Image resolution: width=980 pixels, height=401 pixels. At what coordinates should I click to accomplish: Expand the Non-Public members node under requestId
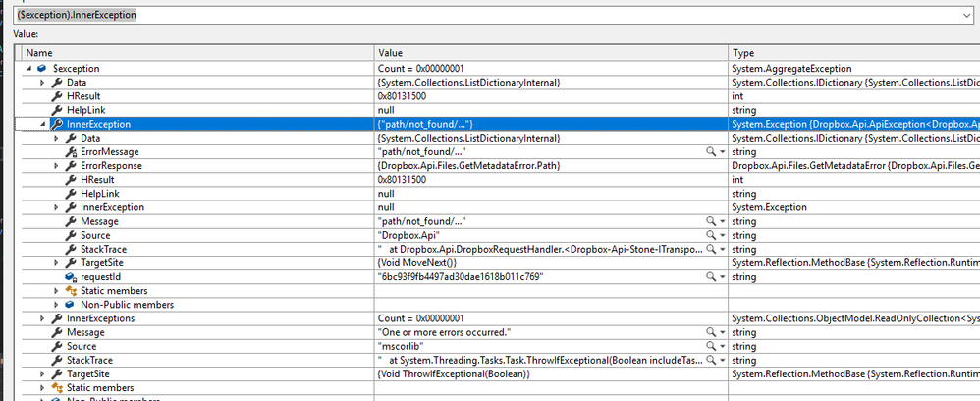coord(56,305)
